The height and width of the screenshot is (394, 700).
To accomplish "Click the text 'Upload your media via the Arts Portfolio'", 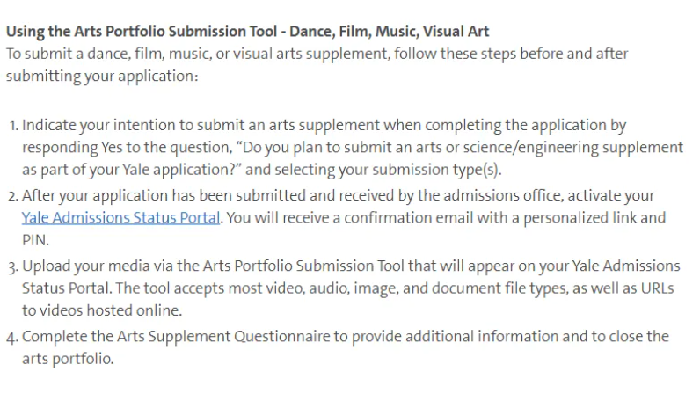I will (x=157, y=266).
